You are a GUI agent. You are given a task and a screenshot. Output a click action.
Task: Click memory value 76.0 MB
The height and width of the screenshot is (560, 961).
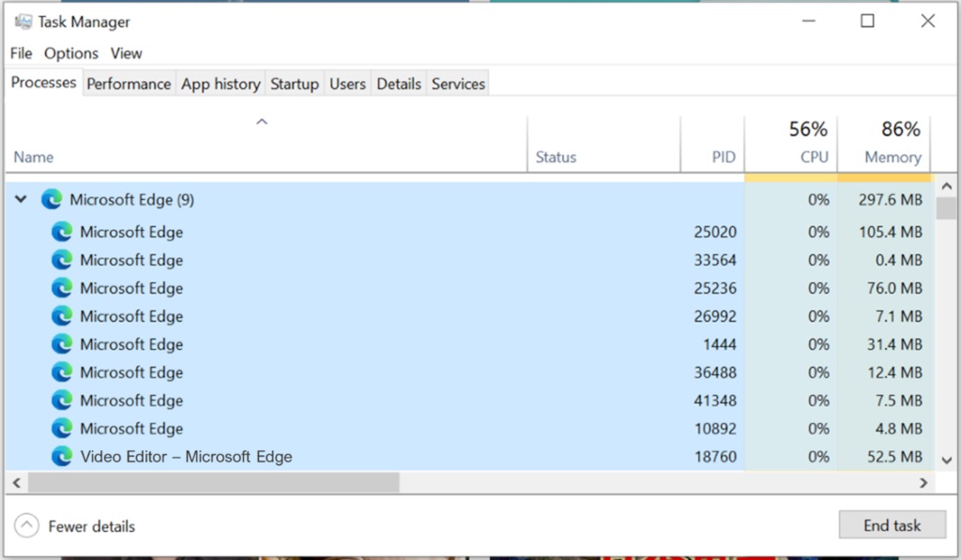tap(894, 289)
